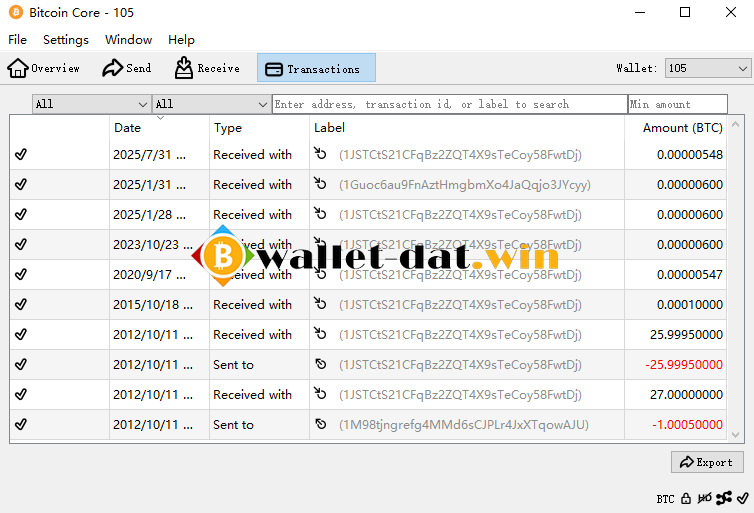
Task: Click the Min amount input field
Action: point(678,104)
